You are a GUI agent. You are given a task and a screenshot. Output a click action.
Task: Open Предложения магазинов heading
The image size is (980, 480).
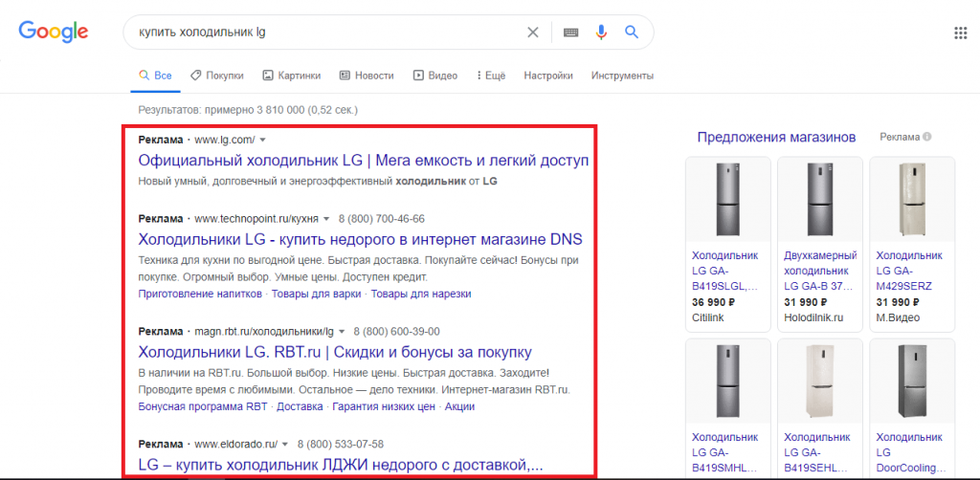pos(776,137)
